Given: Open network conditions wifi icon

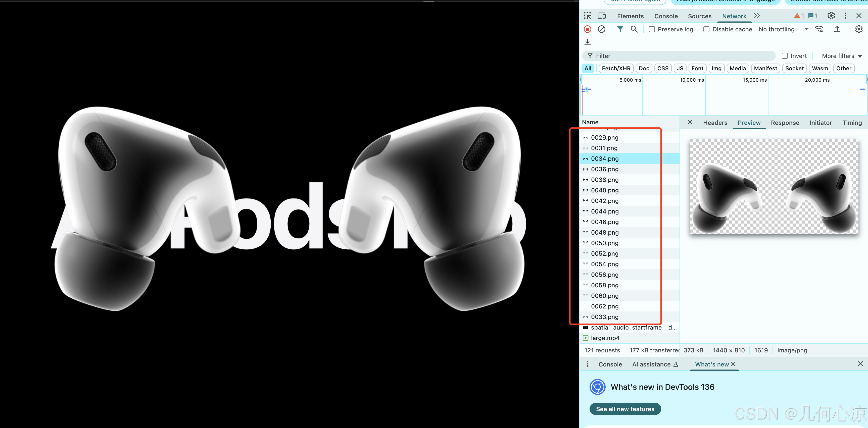Looking at the screenshot, I should tap(819, 29).
